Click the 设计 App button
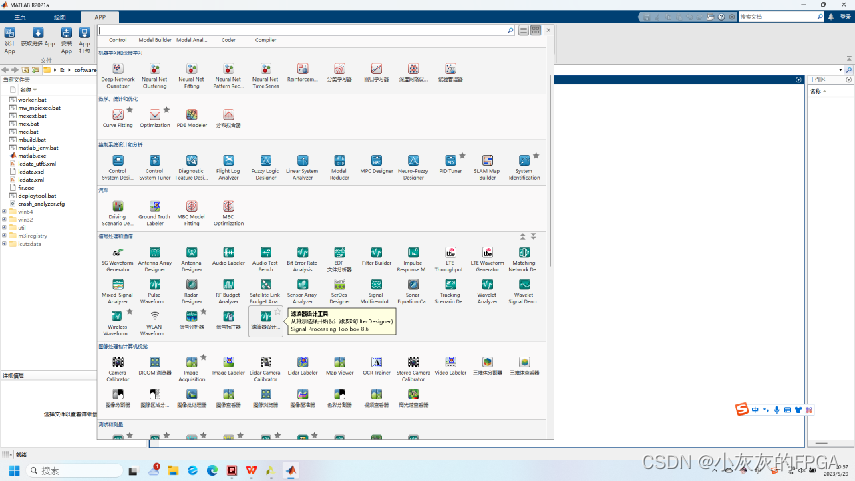Screen dimensions: 855x481 click(10, 40)
